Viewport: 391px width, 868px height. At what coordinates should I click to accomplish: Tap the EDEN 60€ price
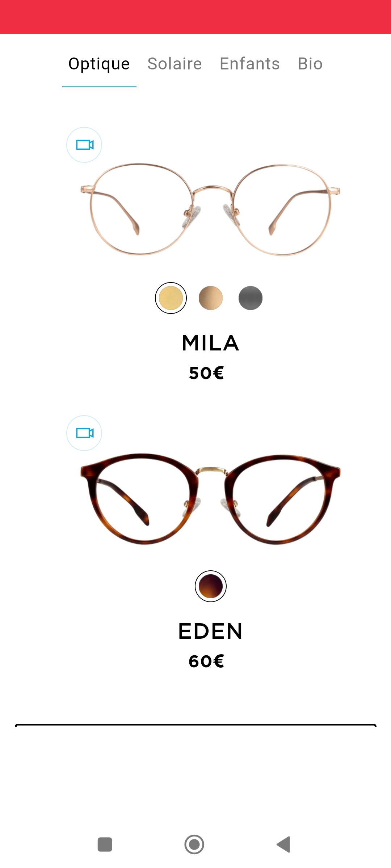[x=206, y=661]
